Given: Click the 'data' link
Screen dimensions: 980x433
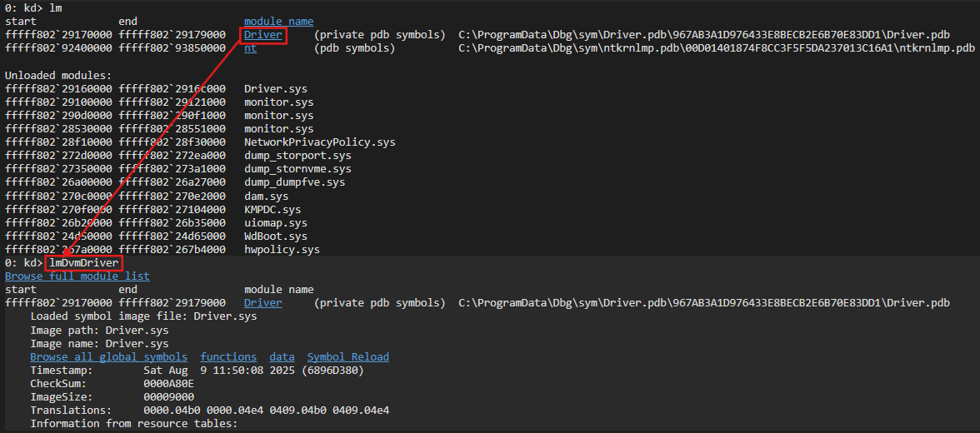Looking at the screenshot, I should coord(282,356).
